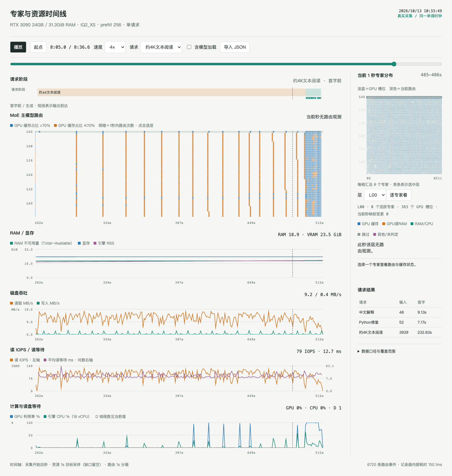Click the 引擎 CPU % legend entry
This screenshot has width=452, height=476.
tap(67, 417)
